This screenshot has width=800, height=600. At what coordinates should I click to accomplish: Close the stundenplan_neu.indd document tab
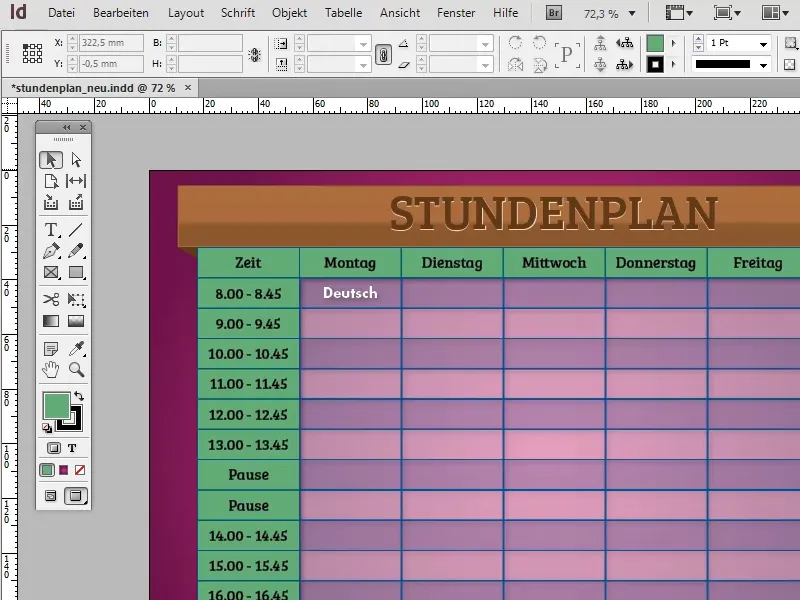[188, 88]
